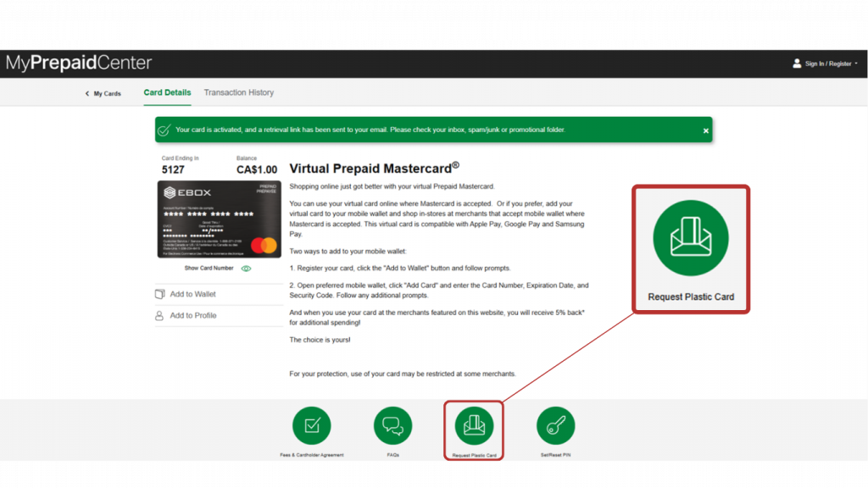The width and height of the screenshot is (868, 488).
Task: Click the green checkmark icon in the notification
Action: 164,130
